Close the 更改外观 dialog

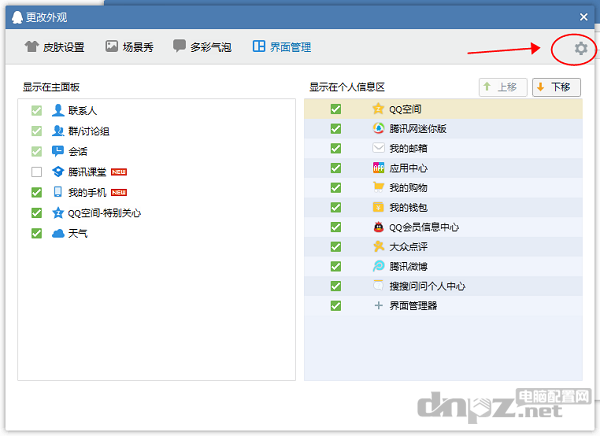click(584, 16)
